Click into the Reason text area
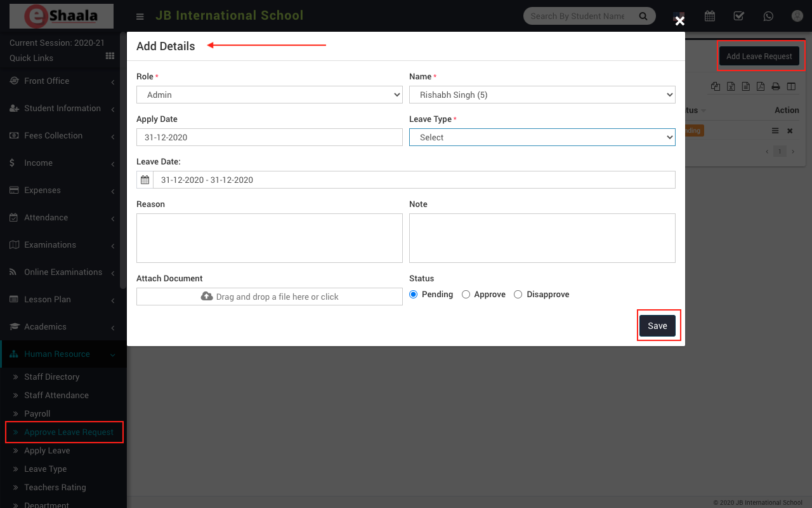812x508 pixels. click(x=270, y=238)
